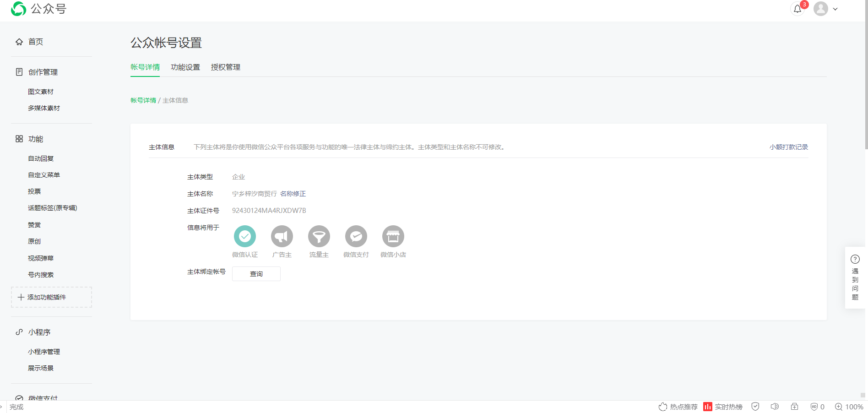
Task: Switch to the 授权管理 tab
Action: point(226,67)
